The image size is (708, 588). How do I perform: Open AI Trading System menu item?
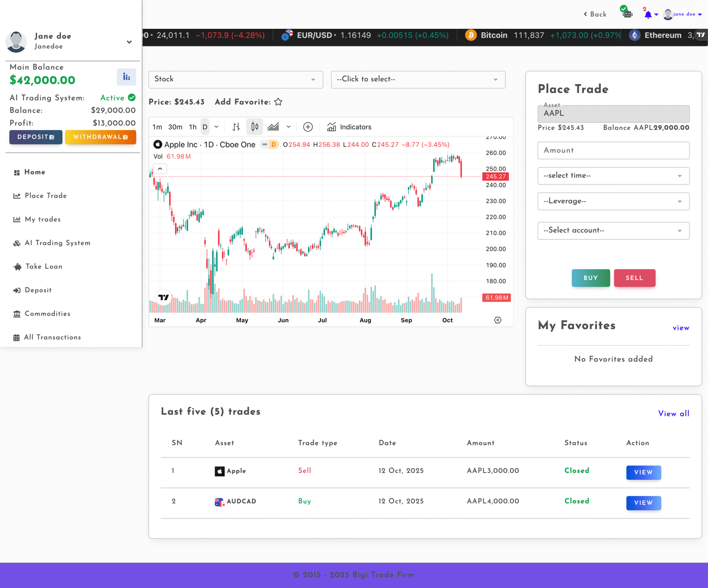(58, 243)
